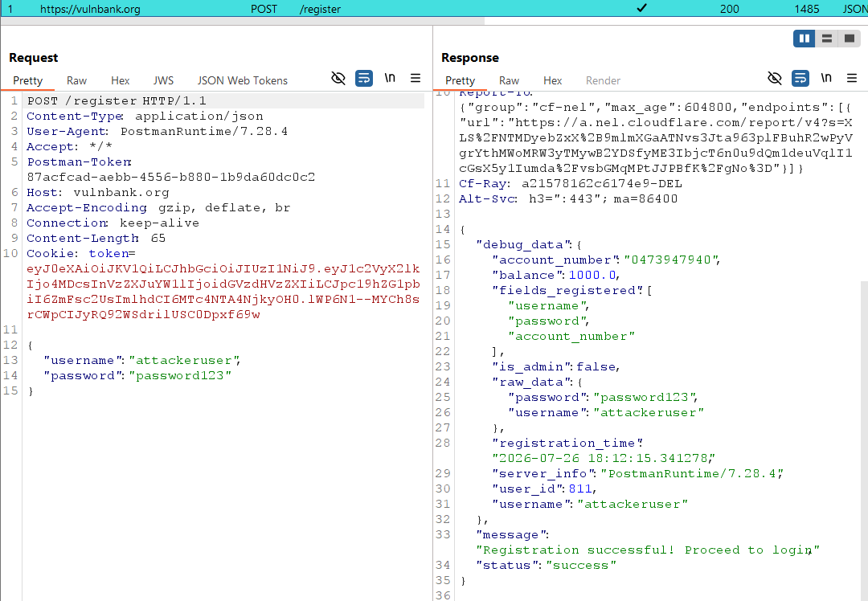Toggle \n newline display in Request panel
The image size is (868, 601).
pos(391,78)
